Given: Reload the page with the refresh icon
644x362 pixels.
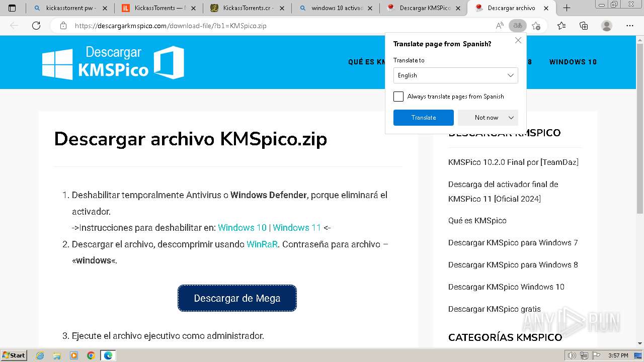Looking at the screenshot, I should pyautogui.click(x=36, y=26).
